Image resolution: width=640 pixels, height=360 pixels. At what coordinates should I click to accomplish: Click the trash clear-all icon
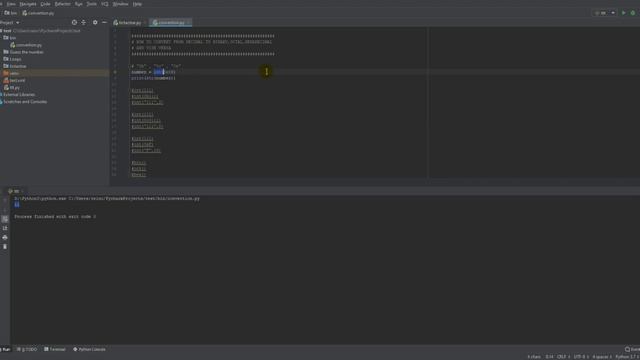click(x=5, y=247)
